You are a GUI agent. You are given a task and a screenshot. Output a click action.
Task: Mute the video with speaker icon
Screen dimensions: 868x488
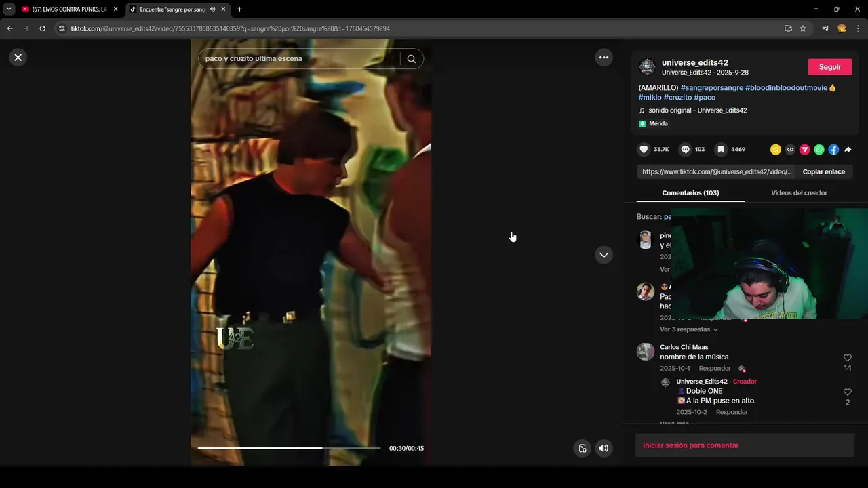pyautogui.click(x=604, y=448)
